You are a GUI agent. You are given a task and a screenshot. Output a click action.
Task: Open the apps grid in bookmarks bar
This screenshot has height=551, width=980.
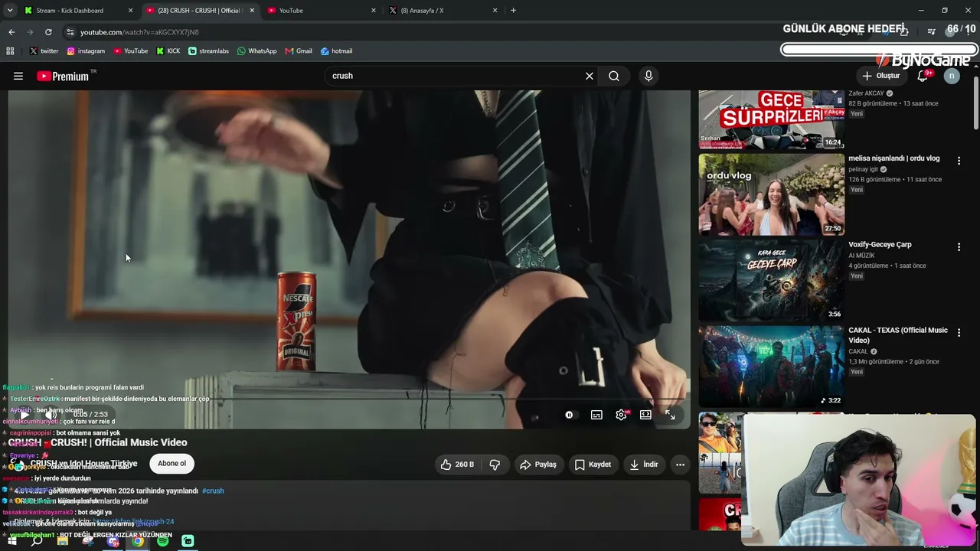(x=10, y=51)
